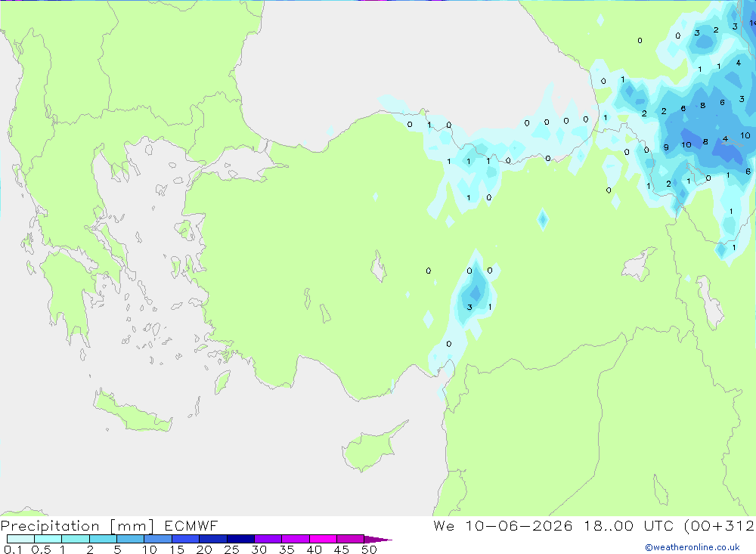Pick the 2–5 mm legend color swatch
The image size is (756, 554).
pos(103,539)
